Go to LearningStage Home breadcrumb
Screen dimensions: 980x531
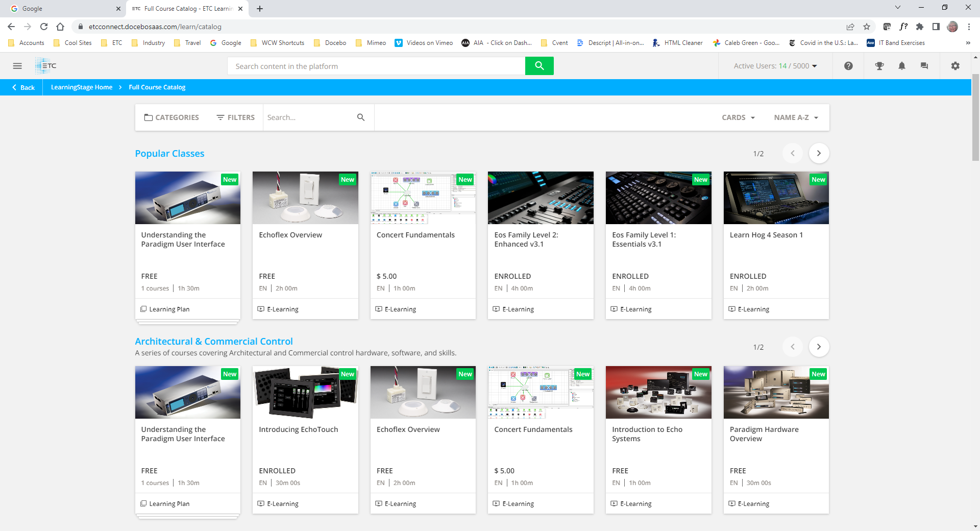click(x=82, y=87)
